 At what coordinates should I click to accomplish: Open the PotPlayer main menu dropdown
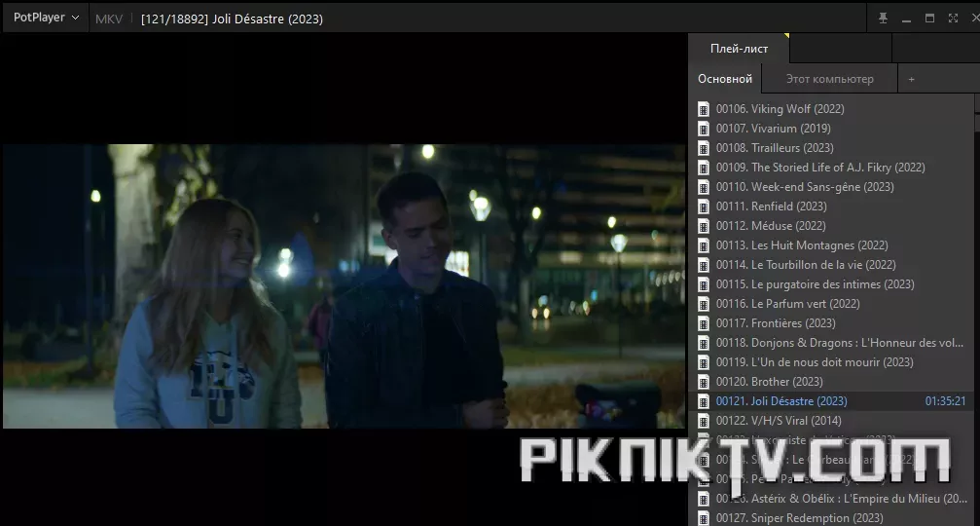[x=47, y=18]
